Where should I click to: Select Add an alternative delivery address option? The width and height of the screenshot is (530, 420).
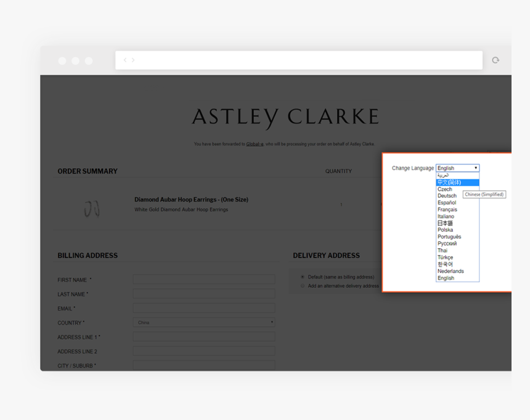pos(303,286)
